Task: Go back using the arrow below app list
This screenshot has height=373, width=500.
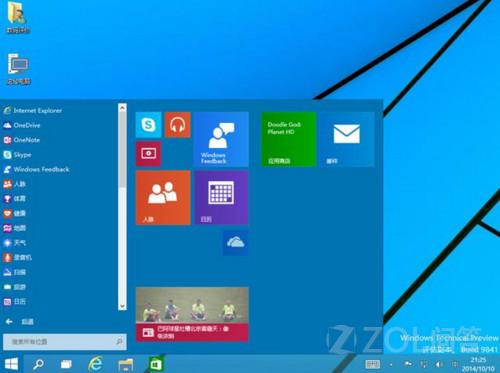Action: point(9,322)
